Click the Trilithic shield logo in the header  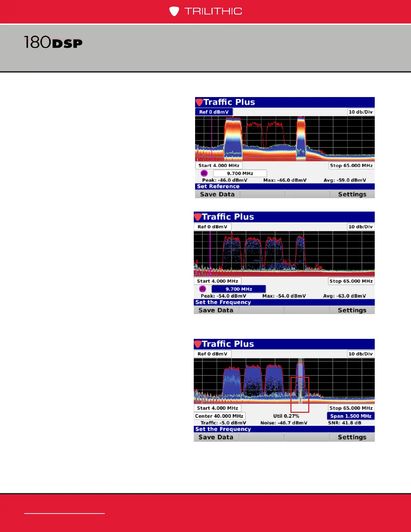tap(174, 11)
